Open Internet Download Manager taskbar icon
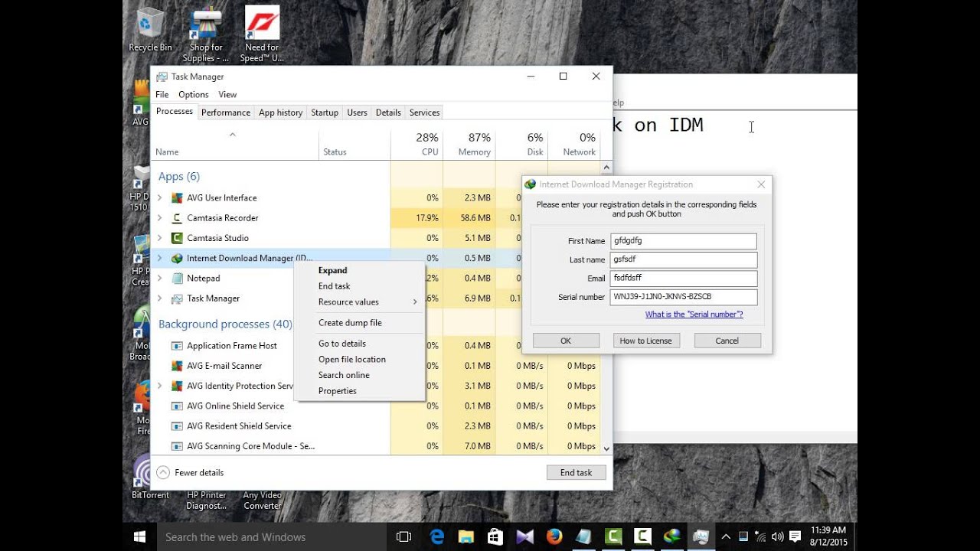 (x=671, y=537)
